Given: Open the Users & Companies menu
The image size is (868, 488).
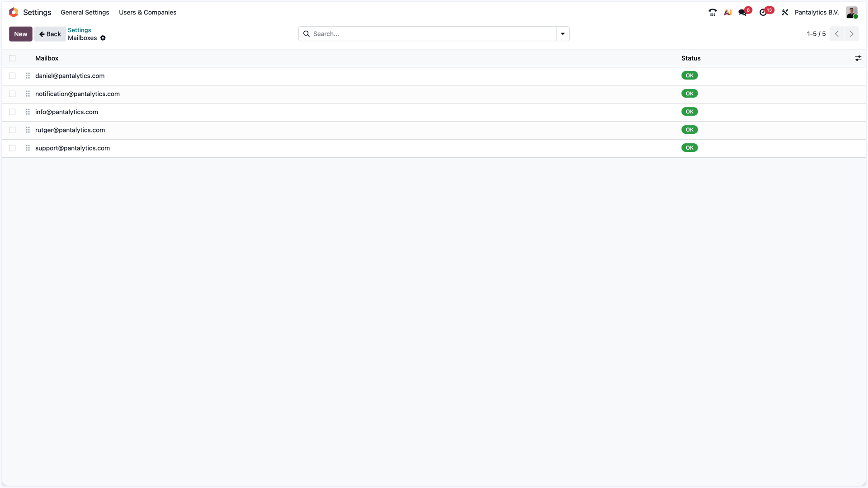Looking at the screenshot, I should point(147,12).
